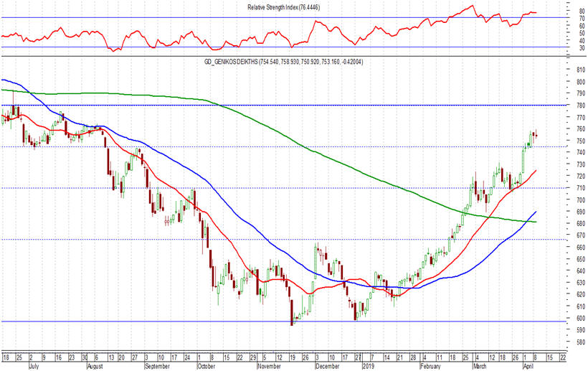Screen dimensions: 588x371
Task: Select the 40 value on the RSI scale
Action: 582,40
